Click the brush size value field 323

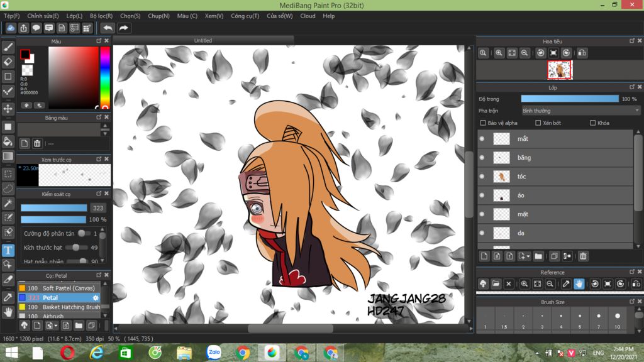(x=98, y=208)
